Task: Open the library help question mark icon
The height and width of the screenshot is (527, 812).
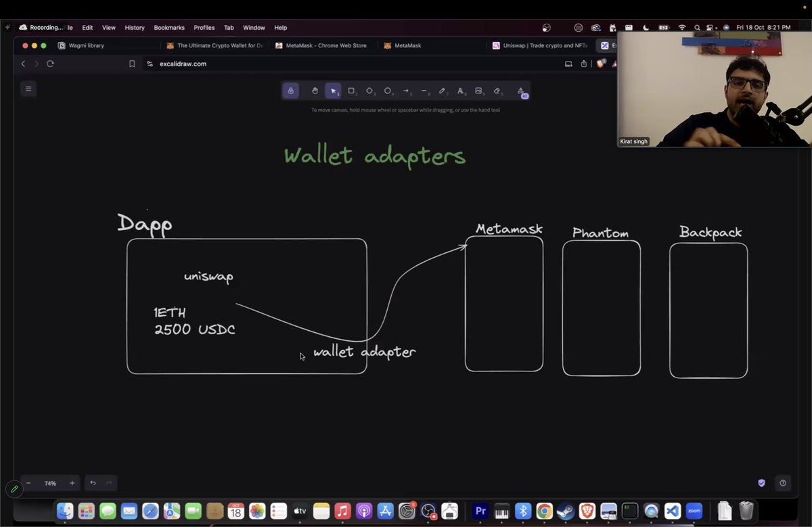Action: [x=783, y=483]
